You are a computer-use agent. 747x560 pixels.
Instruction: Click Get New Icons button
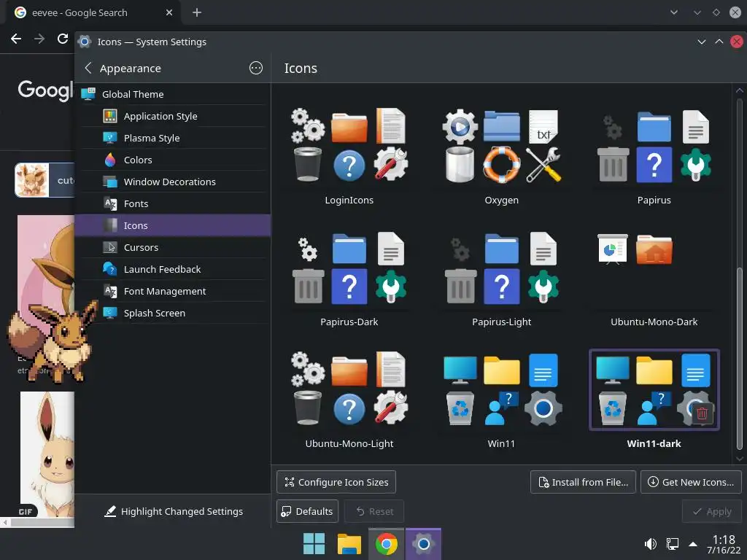click(x=692, y=482)
